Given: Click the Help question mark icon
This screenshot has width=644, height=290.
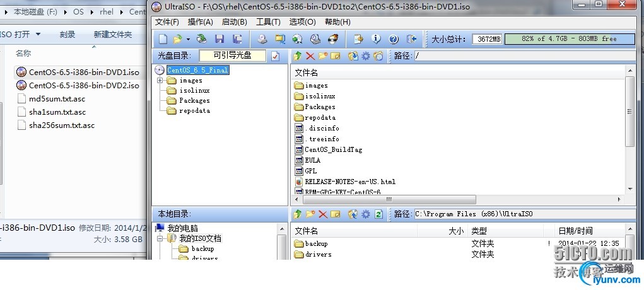Looking at the screenshot, I should click(394, 39).
